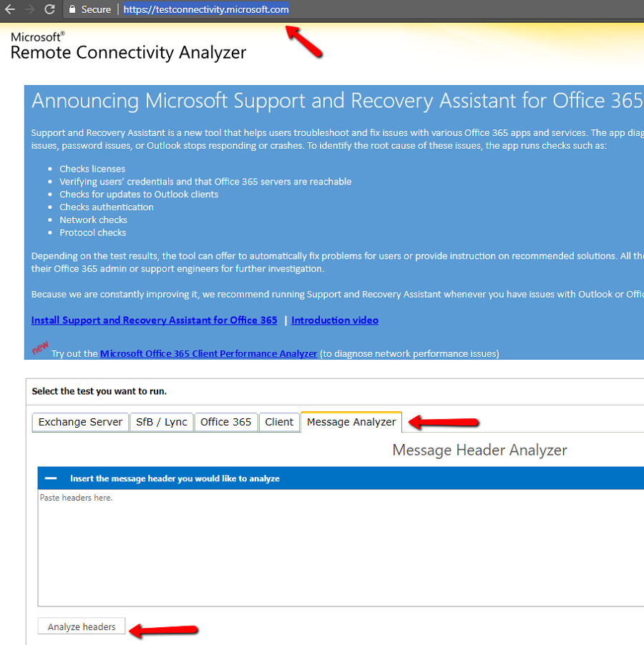Switch to the SfB / Lync tab
The width and height of the screenshot is (644, 645).
(x=161, y=422)
